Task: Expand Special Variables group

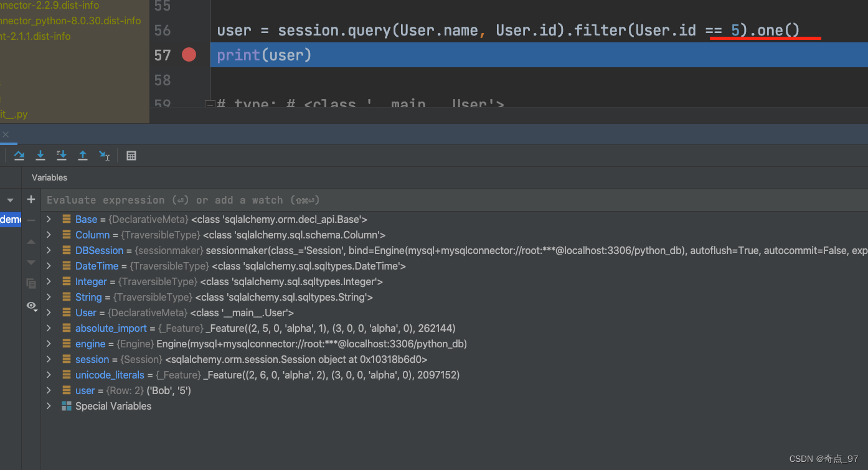Action: tap(49, 406)
